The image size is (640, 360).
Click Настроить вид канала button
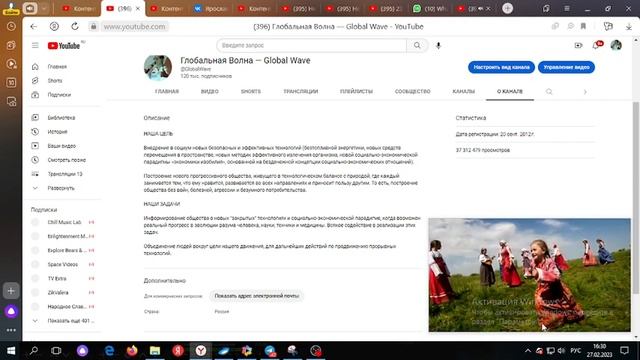[x=501, y=67]
